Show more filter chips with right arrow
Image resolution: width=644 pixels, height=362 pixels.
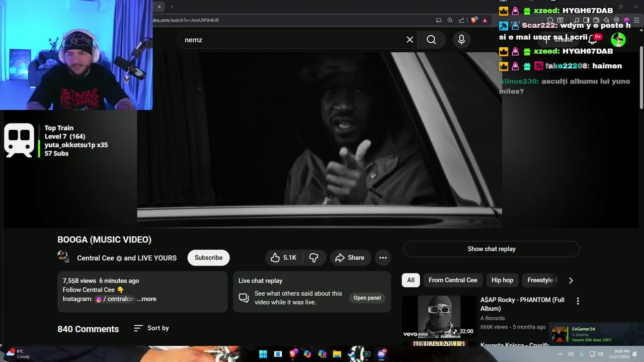[571, 281]
